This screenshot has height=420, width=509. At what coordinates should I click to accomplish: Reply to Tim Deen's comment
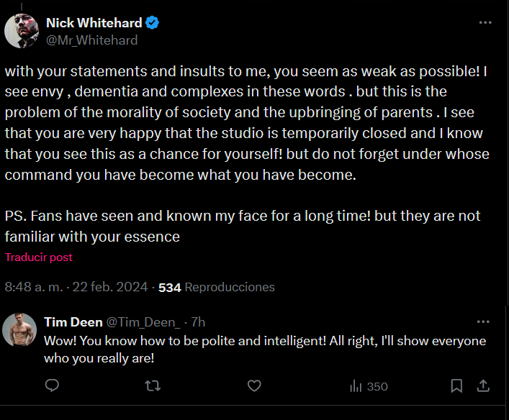coord(52,386)
